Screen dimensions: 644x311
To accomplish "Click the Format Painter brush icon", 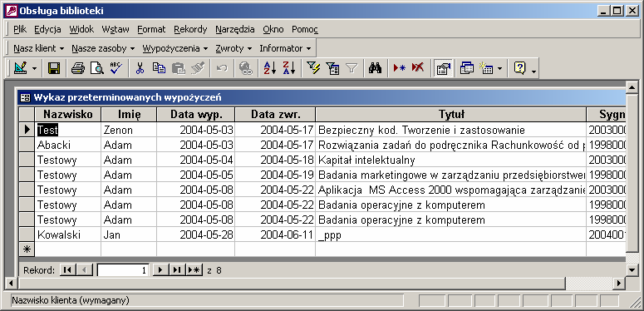I will pyautogui.click(x=198, y=68).
